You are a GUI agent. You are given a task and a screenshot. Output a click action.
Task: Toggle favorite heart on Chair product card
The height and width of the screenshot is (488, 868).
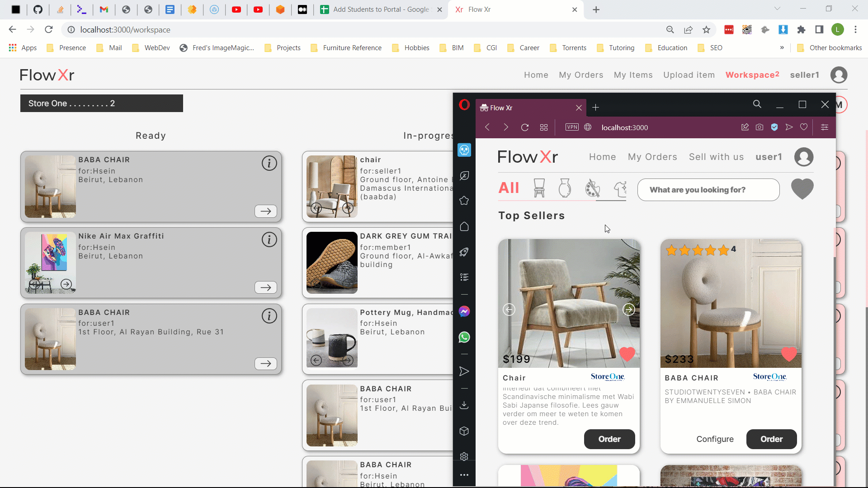tap(627, 354)
